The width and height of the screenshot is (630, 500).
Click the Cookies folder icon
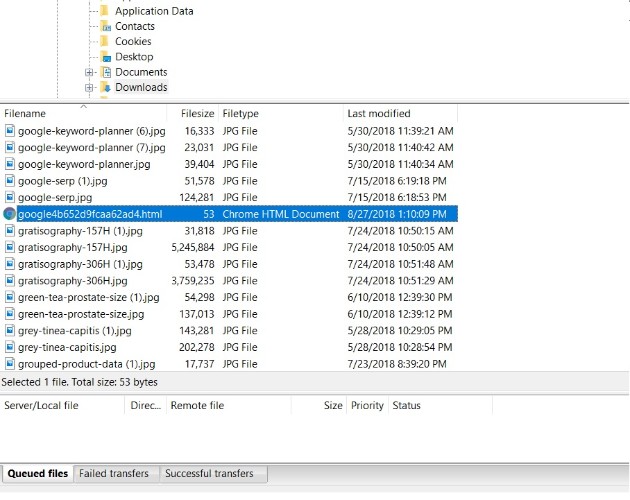coord(106,42)
